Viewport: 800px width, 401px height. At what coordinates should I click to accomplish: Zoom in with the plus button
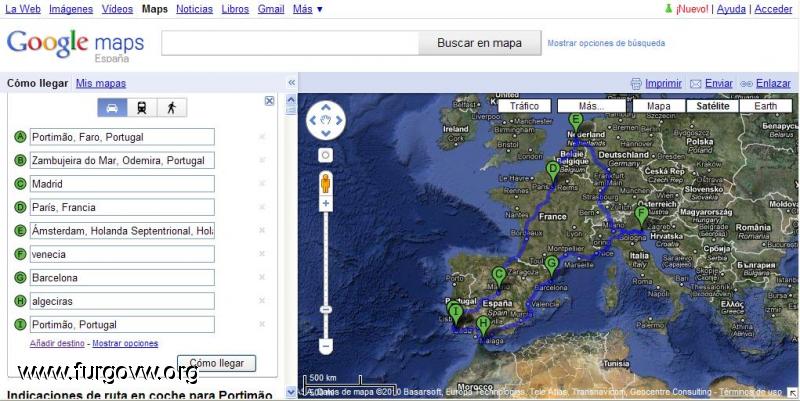pyautogui.click(x=326, y=204)
